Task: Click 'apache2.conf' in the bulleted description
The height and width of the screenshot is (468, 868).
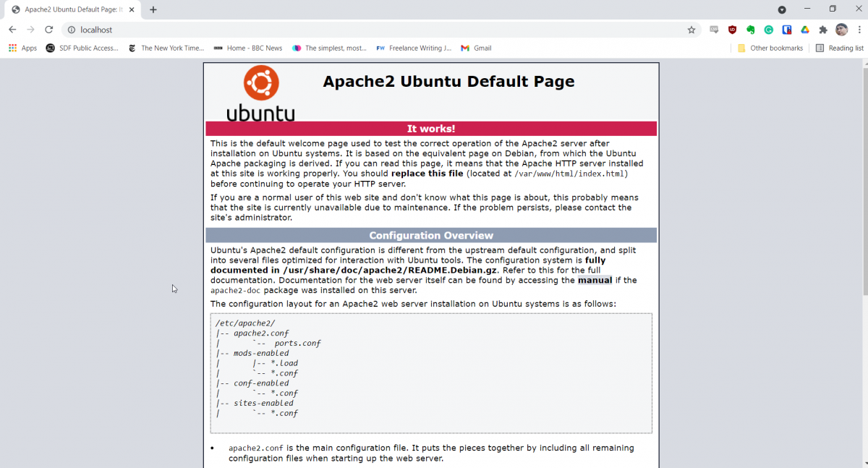Action: tap(256, 448)
